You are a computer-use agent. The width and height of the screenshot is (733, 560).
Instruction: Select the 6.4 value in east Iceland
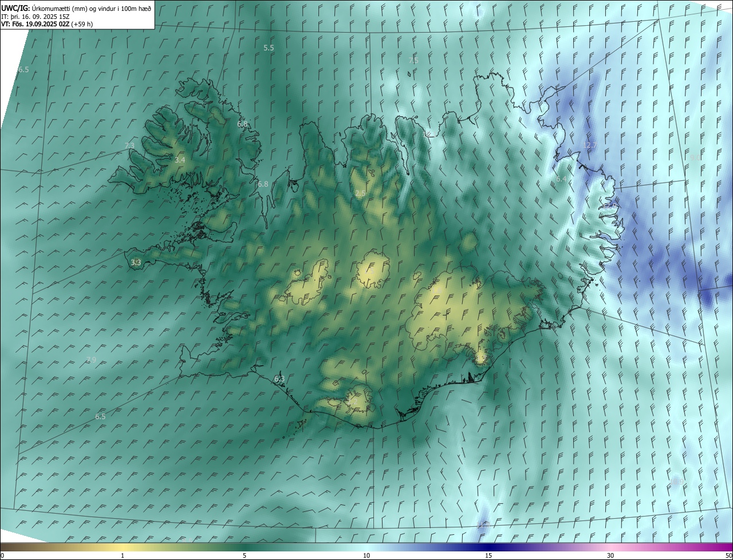pos(561,179)
